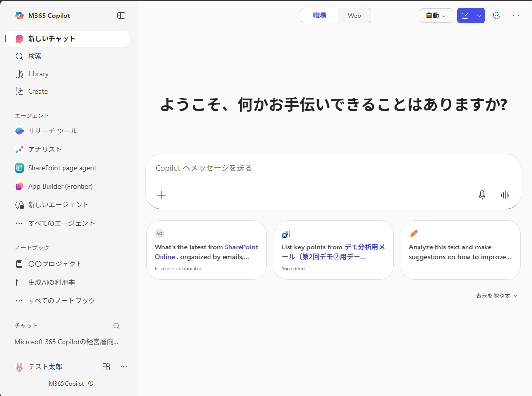532x396 pixels.
Task: Open the 自動 model dropdown
Action: click(435, 16)
